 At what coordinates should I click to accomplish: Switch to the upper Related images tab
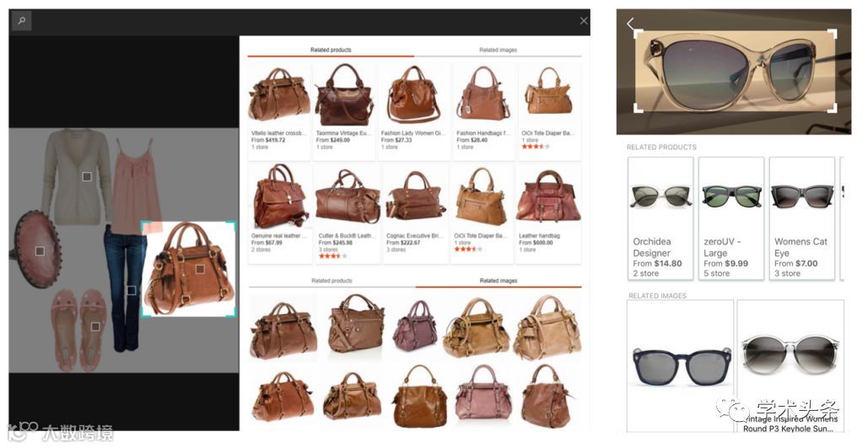coord(498,50)
